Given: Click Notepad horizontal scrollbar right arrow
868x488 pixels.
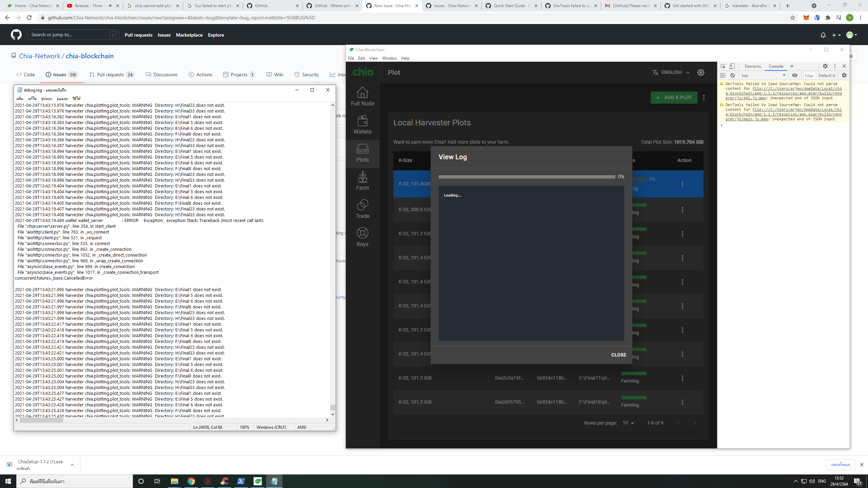Looking at the screenshot, I should 327,420.
